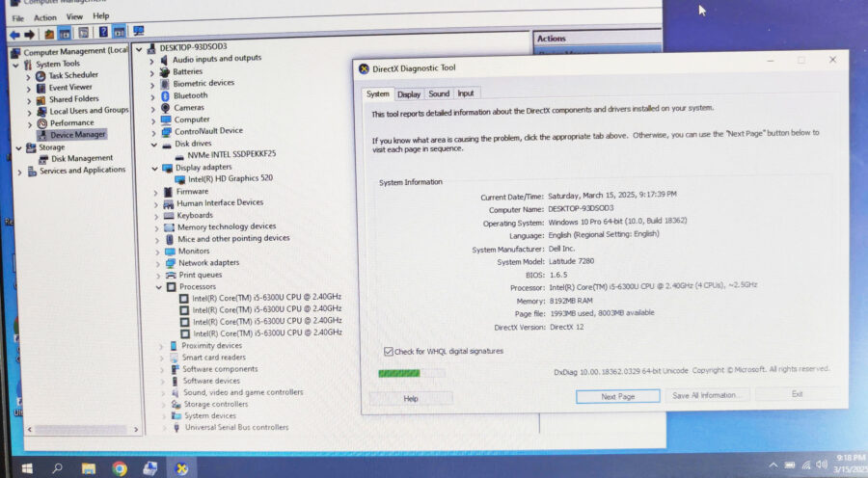Open the File menu

tap(18, 18)
